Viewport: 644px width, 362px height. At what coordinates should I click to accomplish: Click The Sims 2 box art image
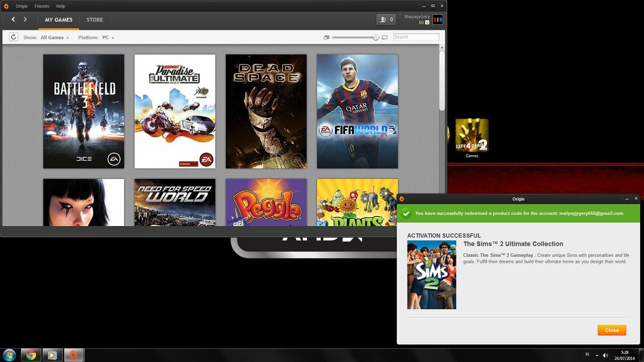pos(432,275)
